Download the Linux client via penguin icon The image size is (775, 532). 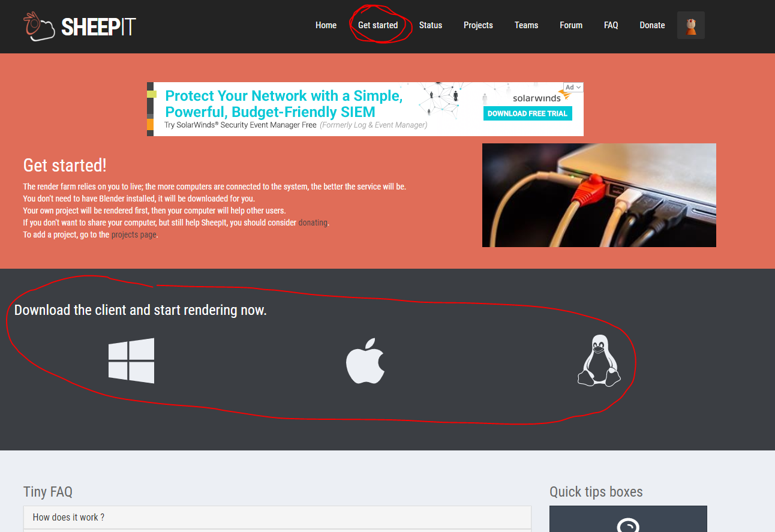click(x=599, y=360)
